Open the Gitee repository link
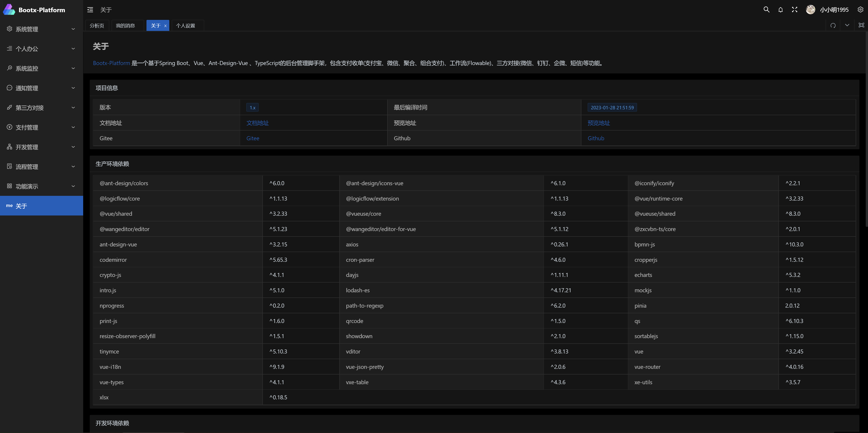 (x=253, y=138)
